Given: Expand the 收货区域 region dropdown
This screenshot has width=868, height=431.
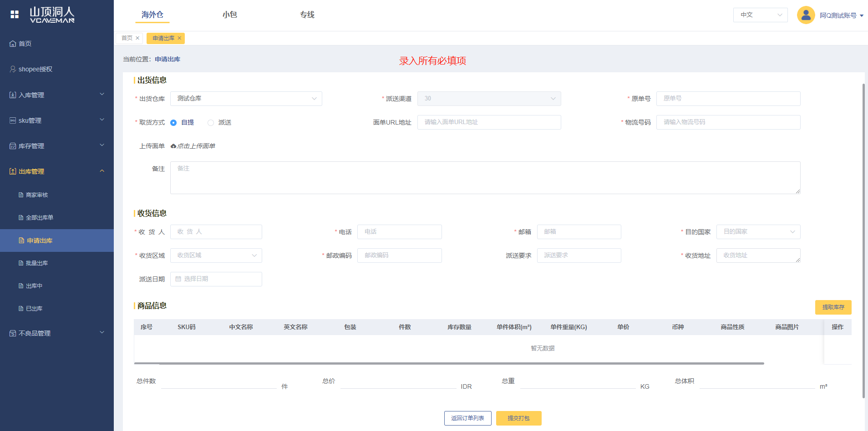Looking at the screenshot, I should (x=216, y=256).
